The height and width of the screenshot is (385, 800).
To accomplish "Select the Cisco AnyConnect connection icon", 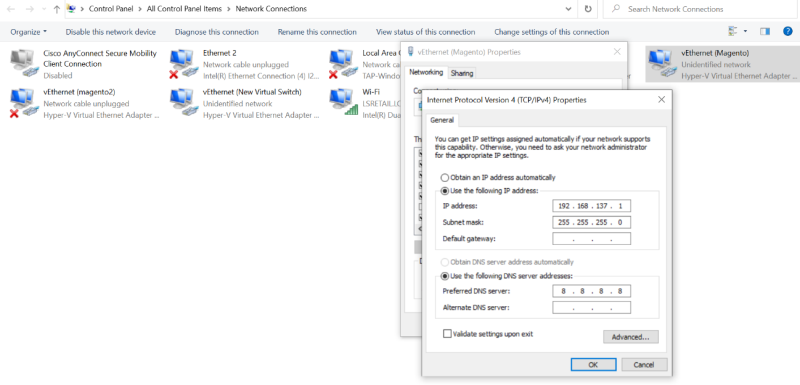I will [24, 64].
